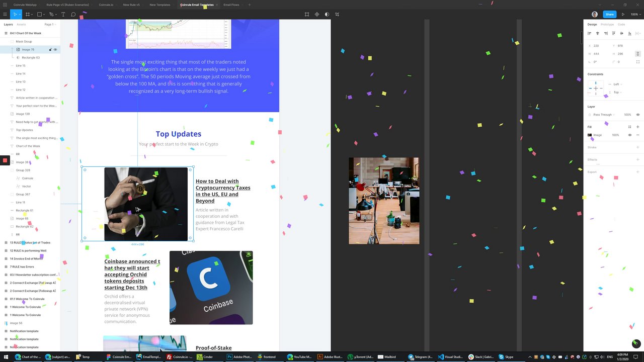Click the user avatar in top bar

click(x=595, y=14)
